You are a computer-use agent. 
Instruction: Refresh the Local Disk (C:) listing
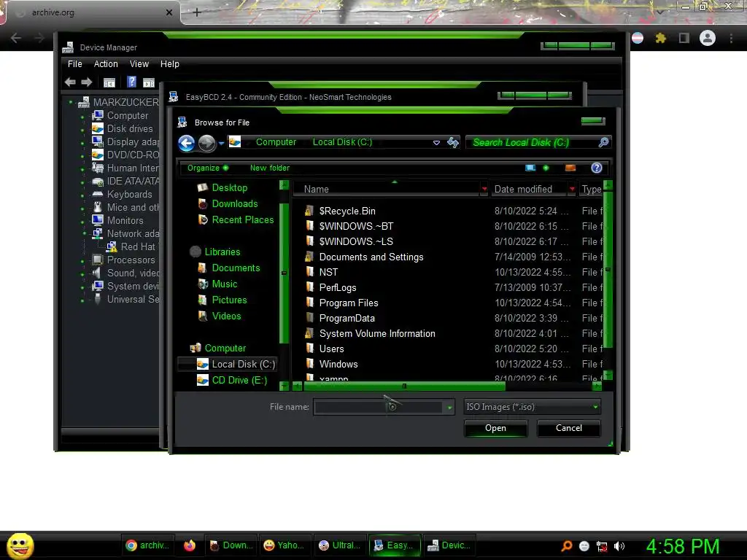tap(453, 142)
